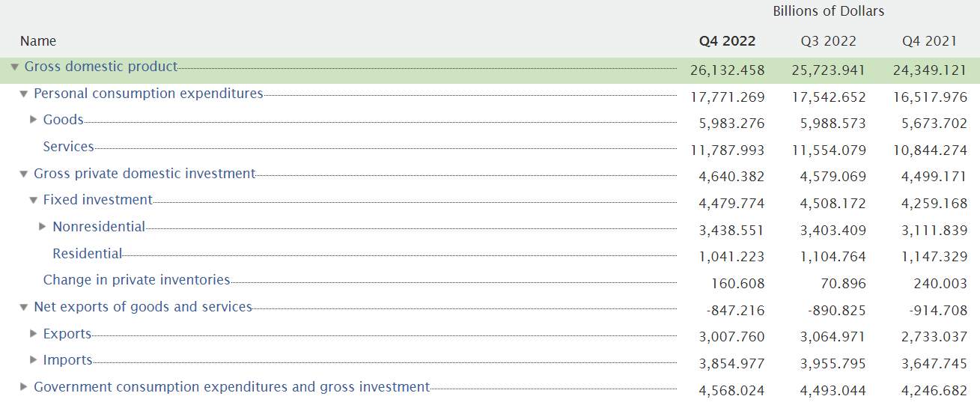
Task: Select the Q3 2022 column header
Action: pos(828,41)
